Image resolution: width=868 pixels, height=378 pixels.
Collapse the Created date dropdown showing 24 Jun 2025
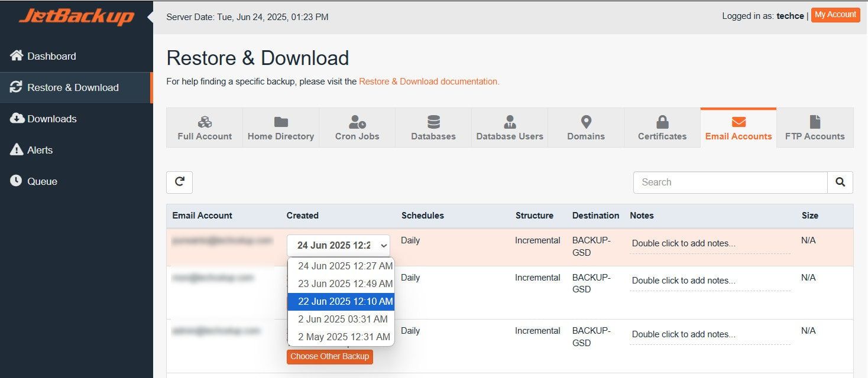[339, 245]
